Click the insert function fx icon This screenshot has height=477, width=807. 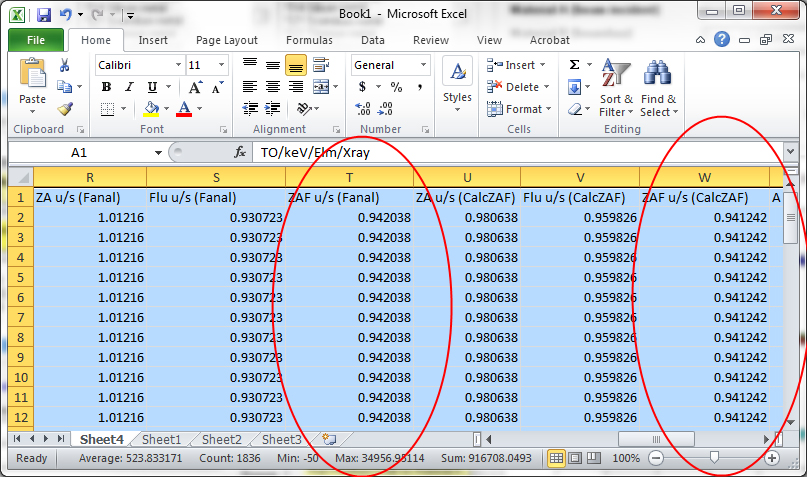[x=240, y=153]
